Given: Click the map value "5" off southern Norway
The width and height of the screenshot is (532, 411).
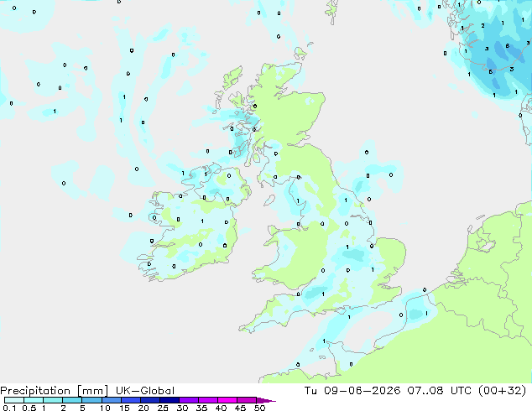Looking at the screenshot, I should (490, 71).
